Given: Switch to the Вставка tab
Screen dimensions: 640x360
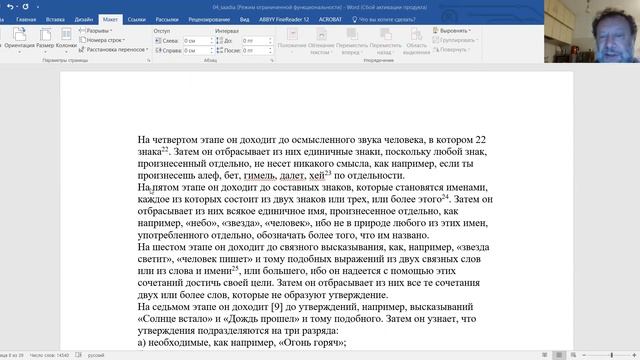Looking at the screenshot, I should point(55,19).
